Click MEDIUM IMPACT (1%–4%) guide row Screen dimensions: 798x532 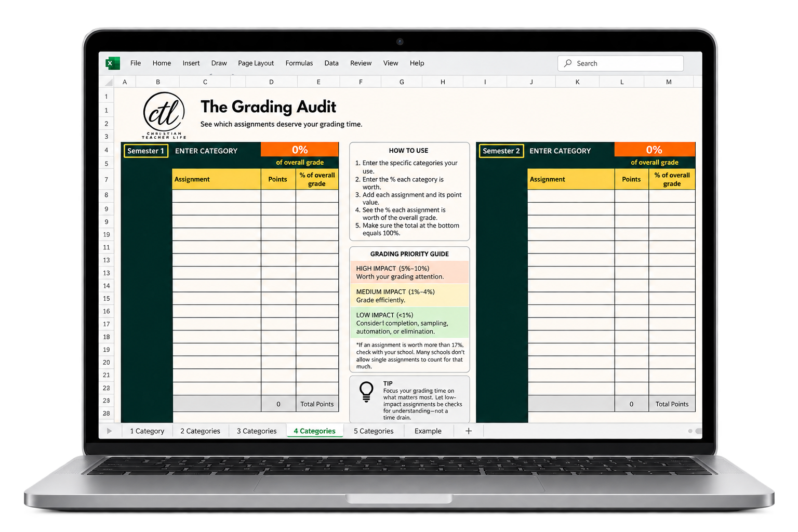click(x=409, y=296)
